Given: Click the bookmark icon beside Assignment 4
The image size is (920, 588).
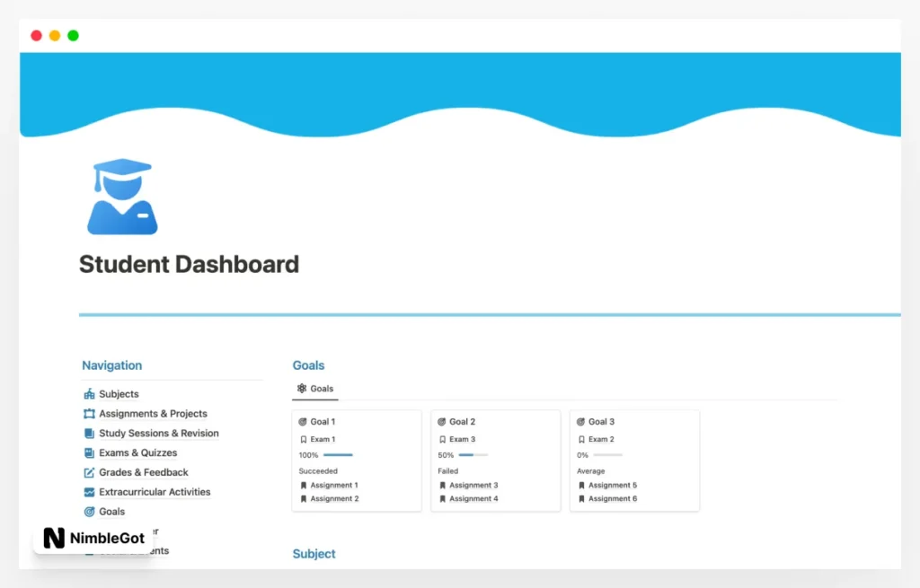Looking at the screenshot, I should coord(442,499).
